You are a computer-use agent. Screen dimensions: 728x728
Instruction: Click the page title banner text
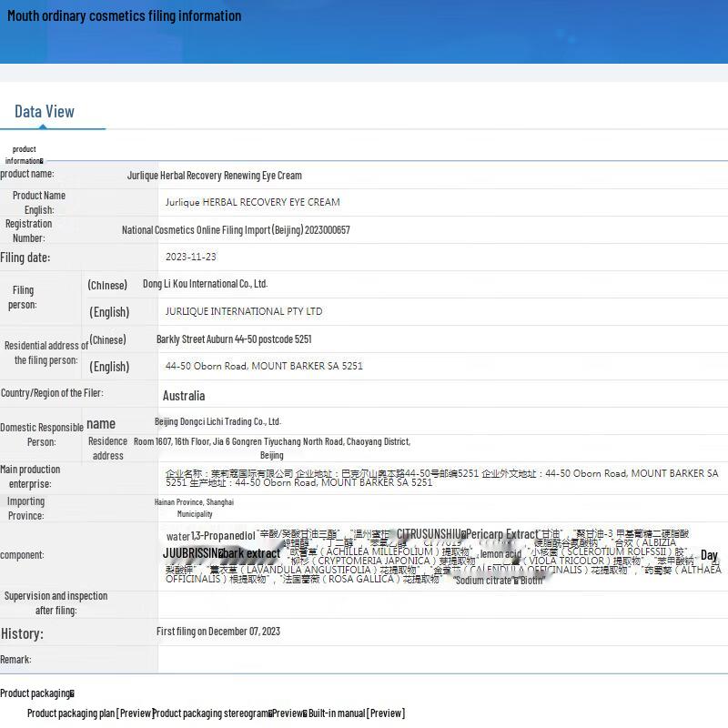pyautogui.click(x=125, y=16)
